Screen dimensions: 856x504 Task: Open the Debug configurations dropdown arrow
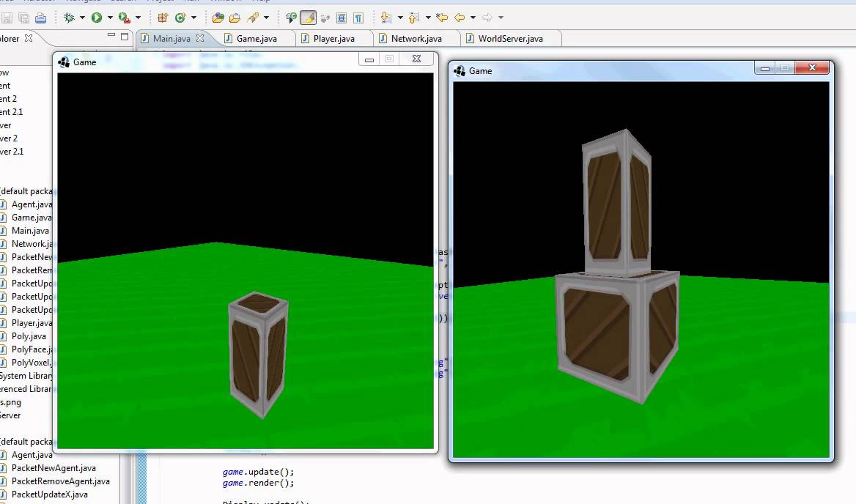pyautogui.click(x=82, y=18)
